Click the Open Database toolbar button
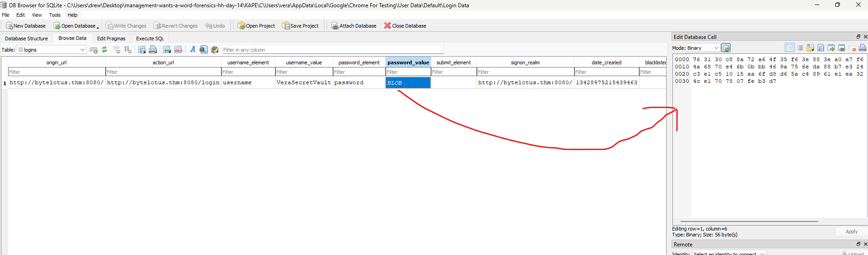Screen dimensions: 868x255 point(74,26)
